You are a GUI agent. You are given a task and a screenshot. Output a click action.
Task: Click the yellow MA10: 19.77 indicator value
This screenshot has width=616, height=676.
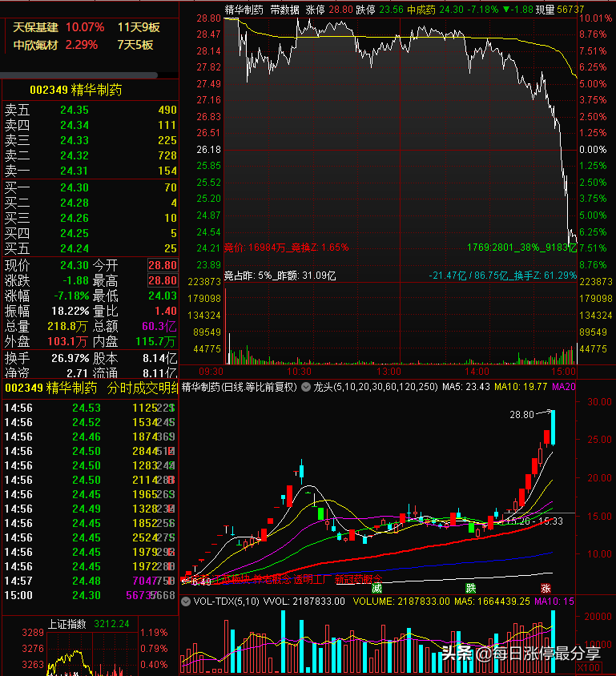[521, 387]
